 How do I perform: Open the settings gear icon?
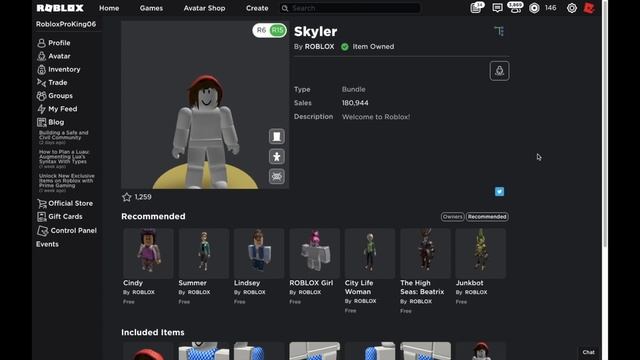[x=571, y=8]
